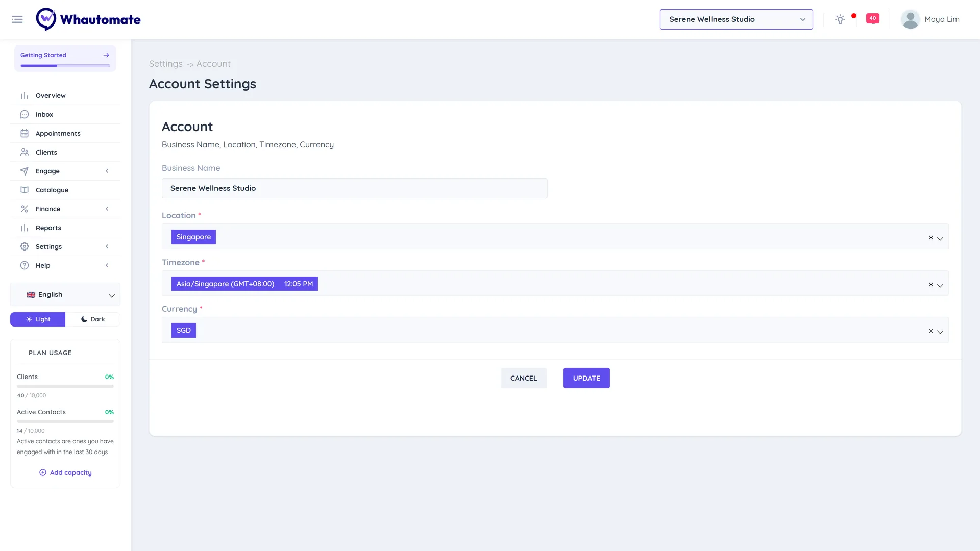Expand the Finance submenu chevron
Viewport: 980px width, 551px height.
(x=107, y=209)
